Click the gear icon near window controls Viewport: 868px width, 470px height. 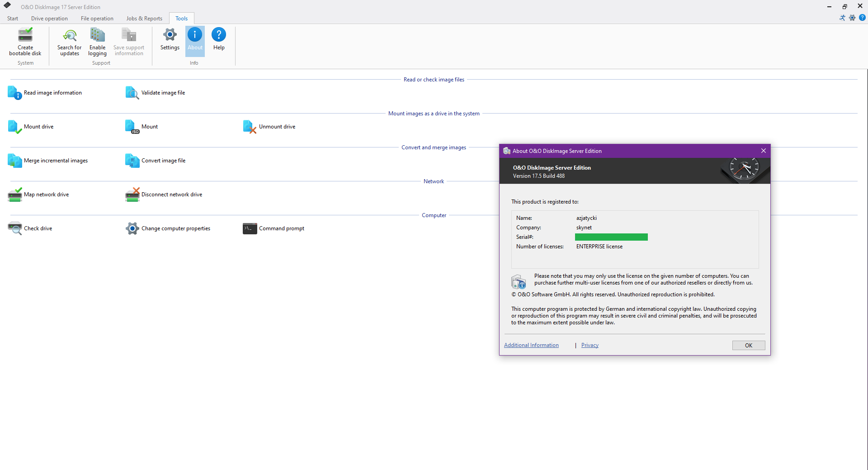click(x=852, y=18)
